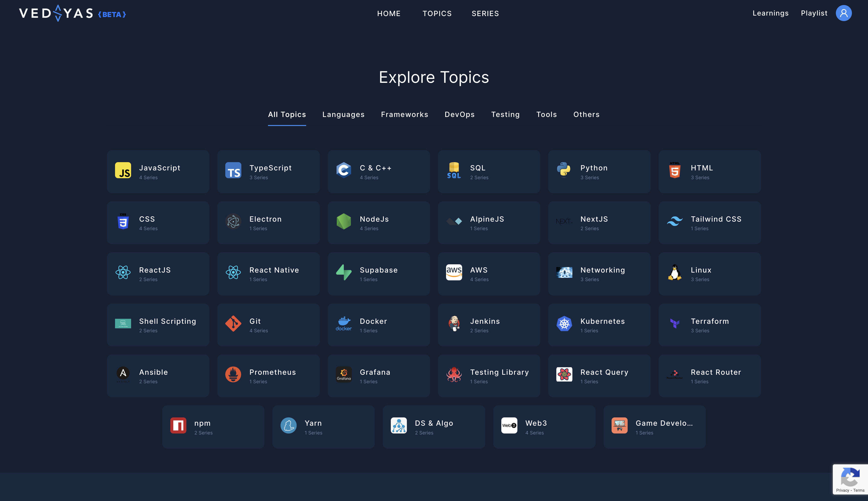Viewport: 868px width, 501px height.
Task: Click the Grafana logo icon
Action: pyautogui.click(x=344, y=374)
